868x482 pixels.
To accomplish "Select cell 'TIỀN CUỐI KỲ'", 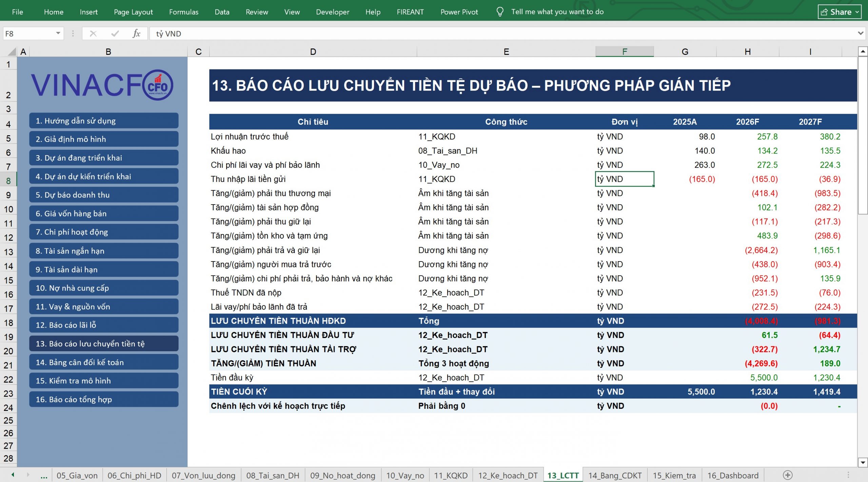I will coord(313,392).
